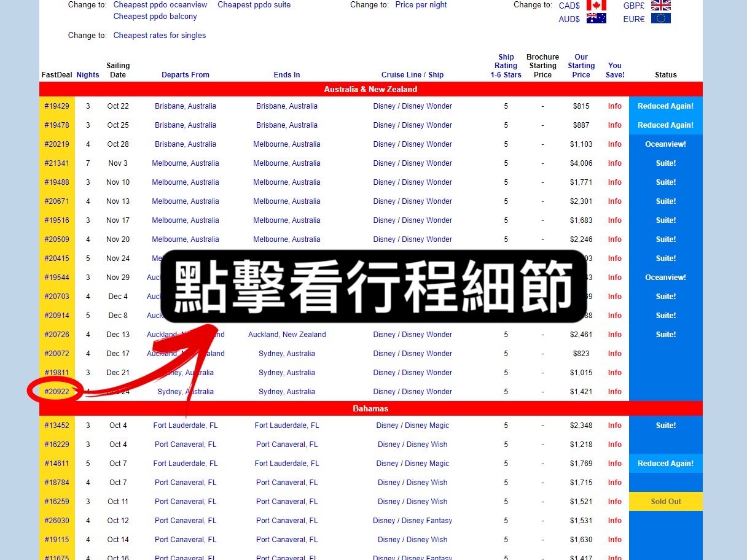Click Oceanview! status in #20219 row
747x560 pixels.
pyautogui.click(x=666, y=144)
